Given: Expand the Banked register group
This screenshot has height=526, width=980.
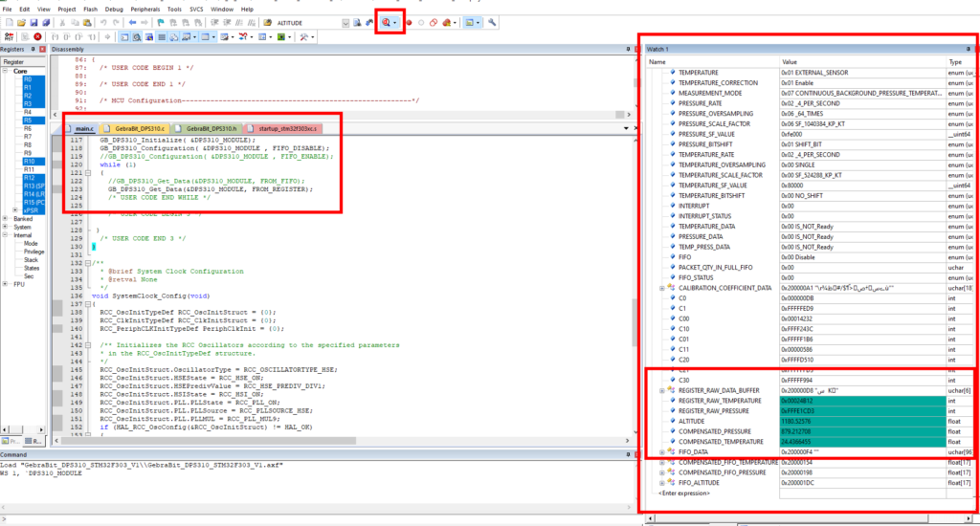Looking at the screenshot, I should click(x=6, y=219).
